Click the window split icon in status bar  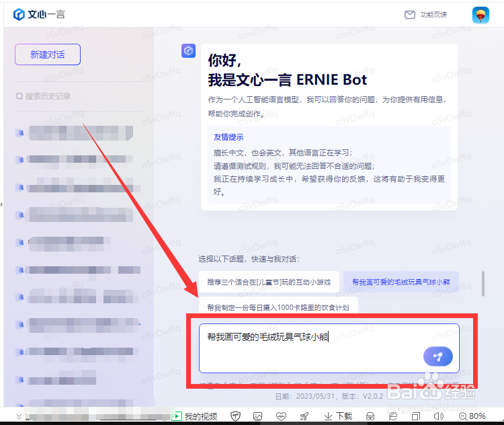tap(415, 416)
